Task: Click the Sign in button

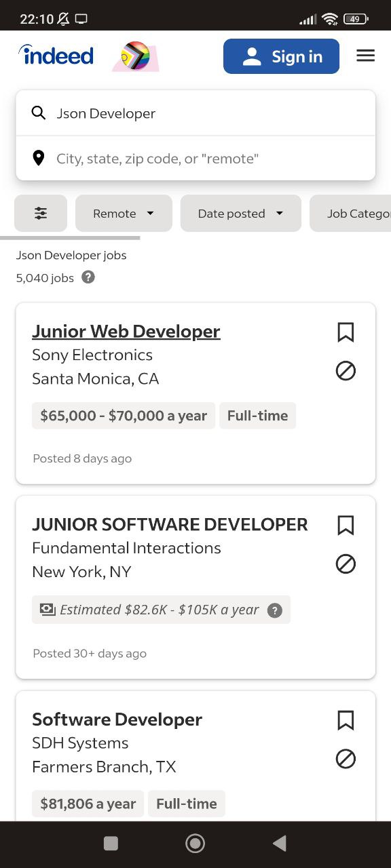Action: [x=281, y=56]
